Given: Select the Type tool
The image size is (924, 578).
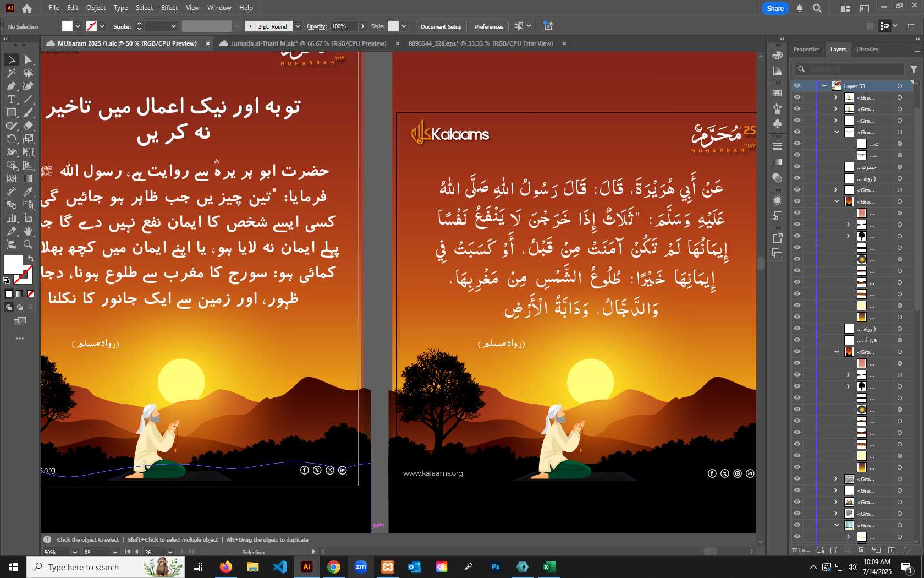Looking at the screenshot, I should pos(11,99).
